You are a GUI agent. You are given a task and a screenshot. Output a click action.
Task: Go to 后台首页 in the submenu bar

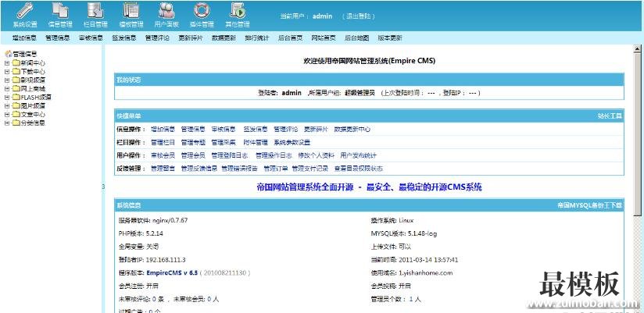[291, 37]
